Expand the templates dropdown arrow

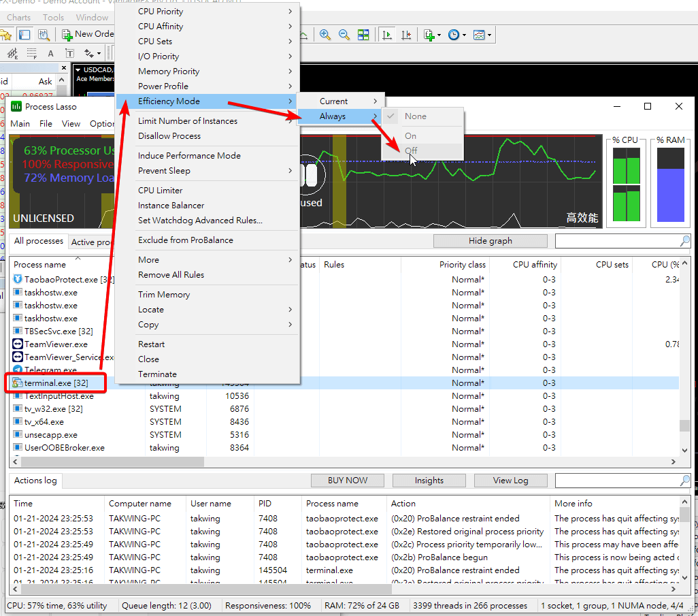click(489, 35)
